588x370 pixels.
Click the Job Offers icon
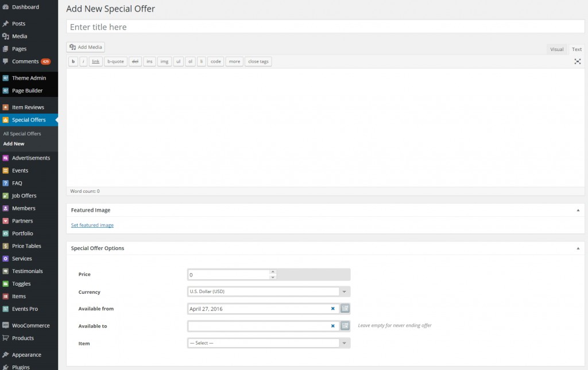(x=6, y=196)
